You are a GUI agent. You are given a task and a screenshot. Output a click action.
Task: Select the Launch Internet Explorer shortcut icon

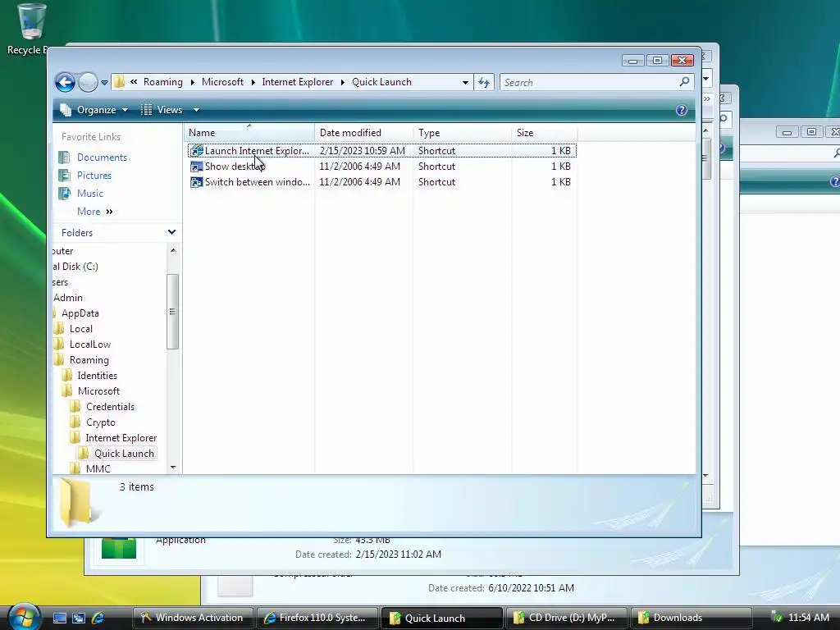coord(197,151)
